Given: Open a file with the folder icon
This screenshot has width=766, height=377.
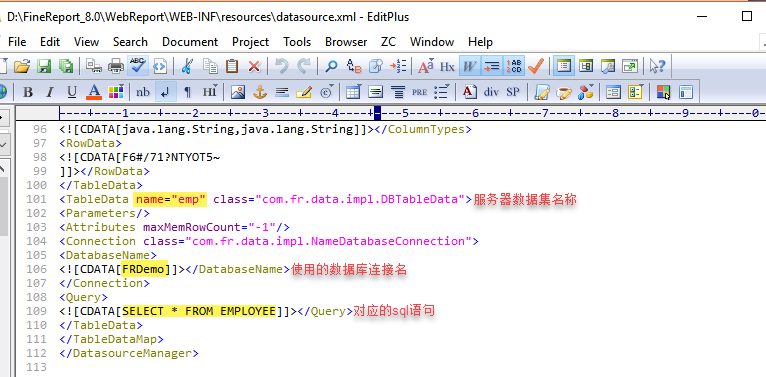Looking at the screenshot, I should 22,66.
